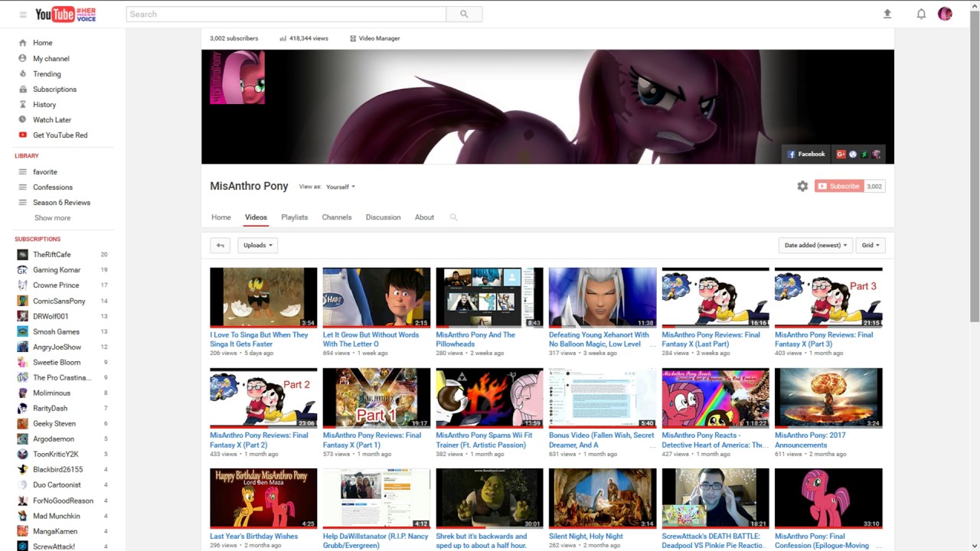Open 'Date added (newest)' sort dropdown
Image resolution: width=980 pixels, height=551 pixels.
815,245
